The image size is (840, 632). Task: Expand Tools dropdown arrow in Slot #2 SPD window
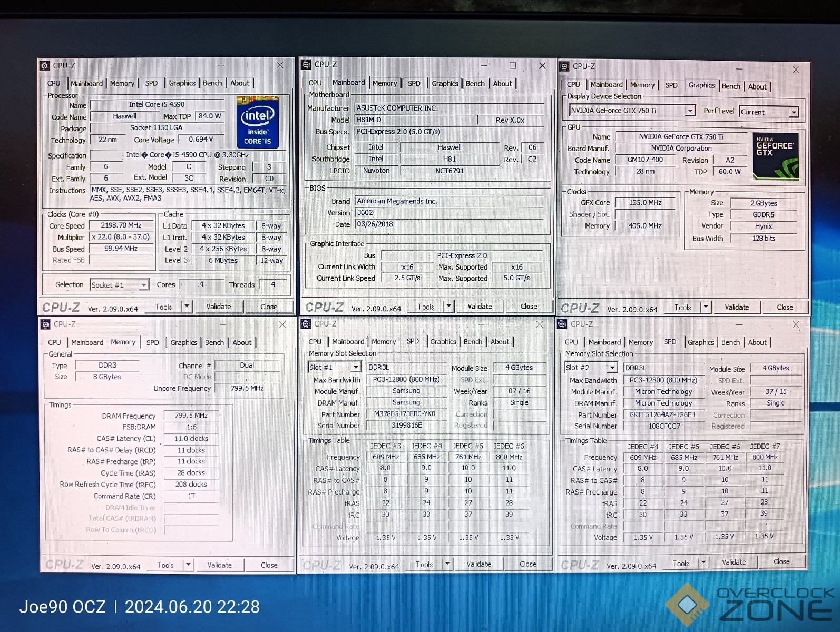tap(703, 563)
